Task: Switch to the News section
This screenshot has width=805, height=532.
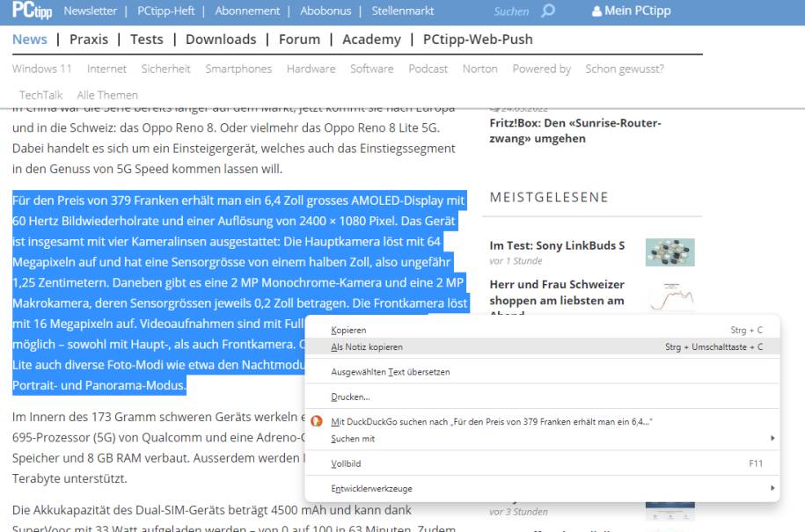Action: pyautogui.click(x=30, y=40)
